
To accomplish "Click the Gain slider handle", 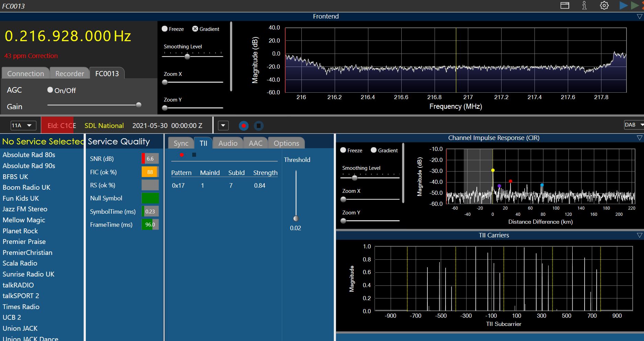I will coord(139,105).
